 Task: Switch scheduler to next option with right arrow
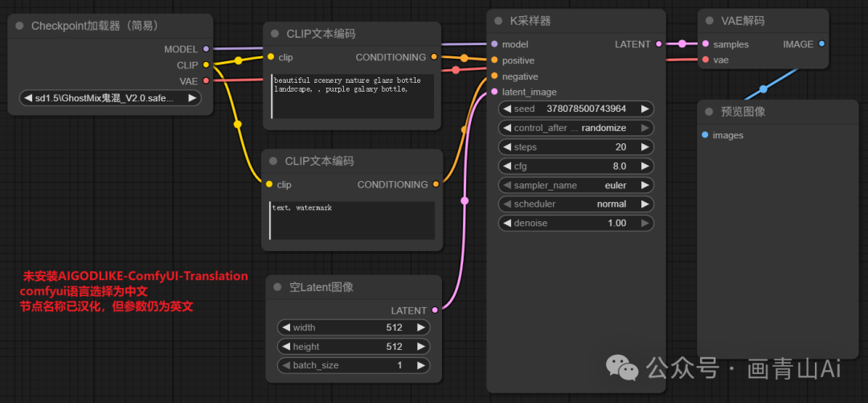pos(645,204)
